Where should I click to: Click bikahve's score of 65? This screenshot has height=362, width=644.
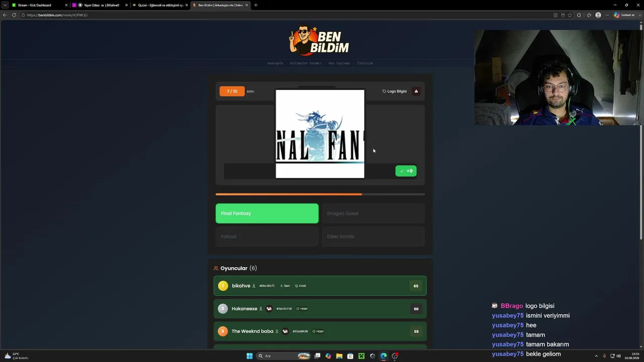tap(416, 286)
